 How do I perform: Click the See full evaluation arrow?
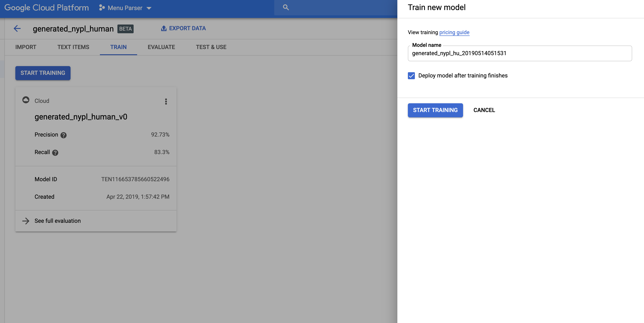point(26,221)
